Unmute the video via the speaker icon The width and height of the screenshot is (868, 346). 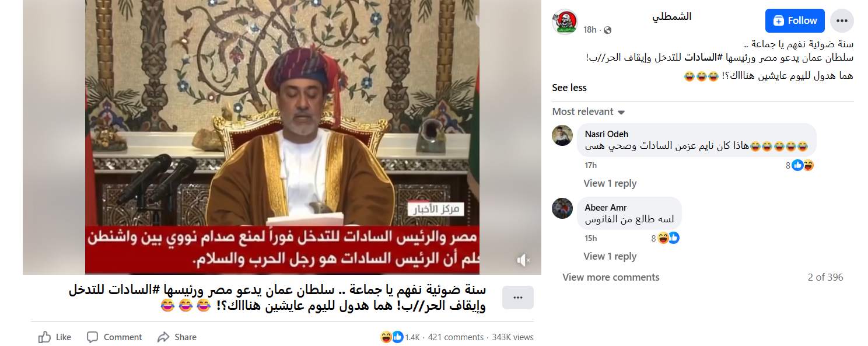click(x=523, y=260)
